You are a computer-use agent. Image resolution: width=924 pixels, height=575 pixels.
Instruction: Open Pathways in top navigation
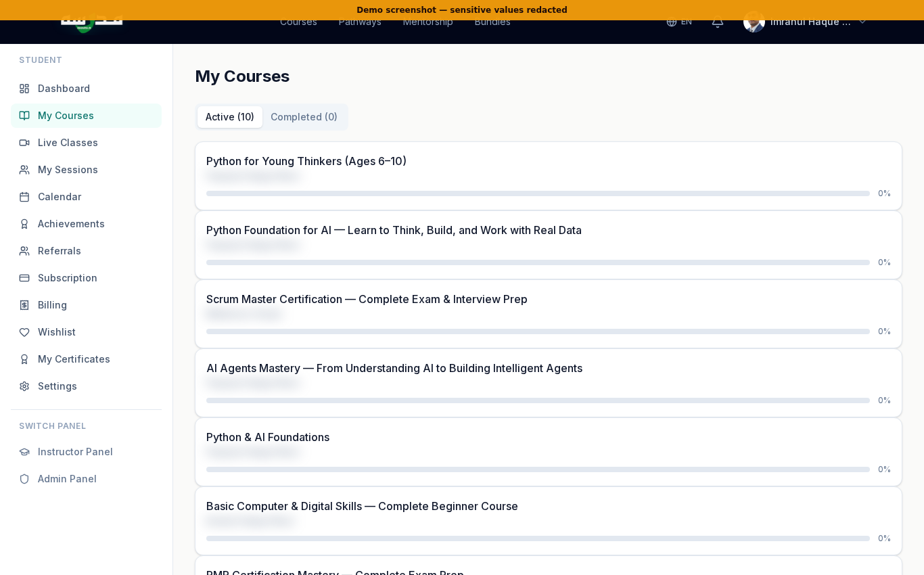(360, 22)
